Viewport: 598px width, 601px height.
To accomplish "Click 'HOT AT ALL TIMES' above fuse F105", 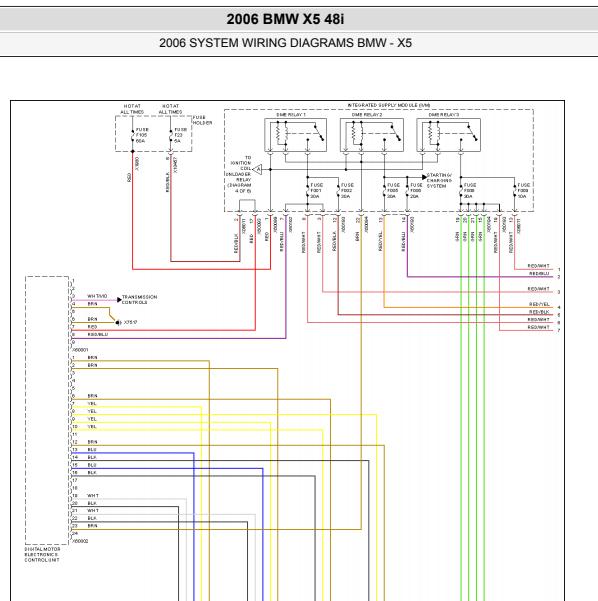I will pos(132,109).
